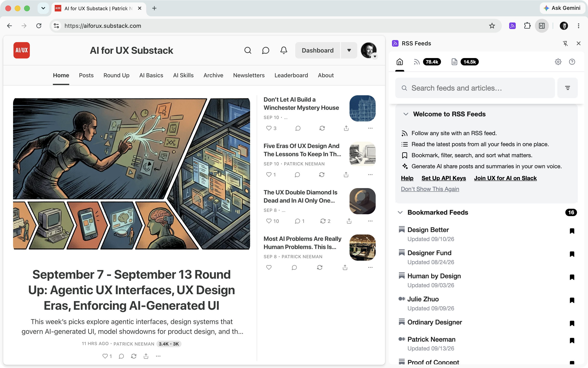Click the RSS Feeds extension icon in toolbar
The image size is (588, 368).
pos(512,26)
